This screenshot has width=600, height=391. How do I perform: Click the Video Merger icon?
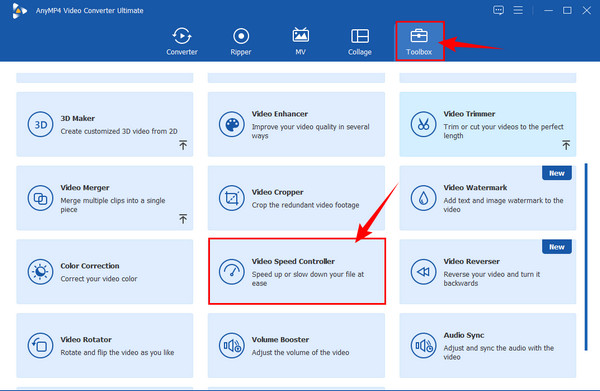click(41, 198)
